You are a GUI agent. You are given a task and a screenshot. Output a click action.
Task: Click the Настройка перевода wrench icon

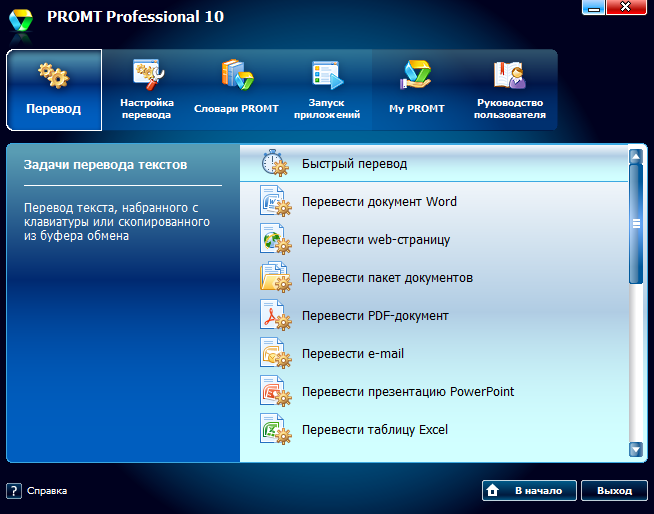[148, 74]
